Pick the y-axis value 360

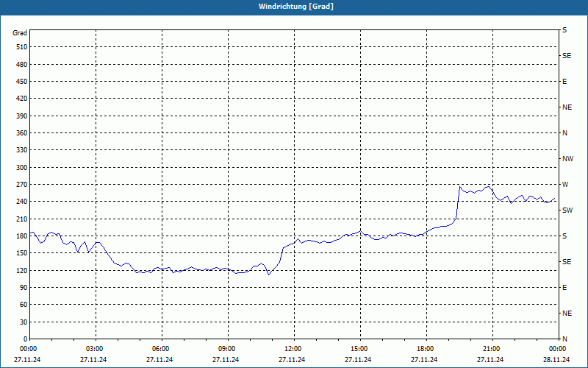(21, 133)
